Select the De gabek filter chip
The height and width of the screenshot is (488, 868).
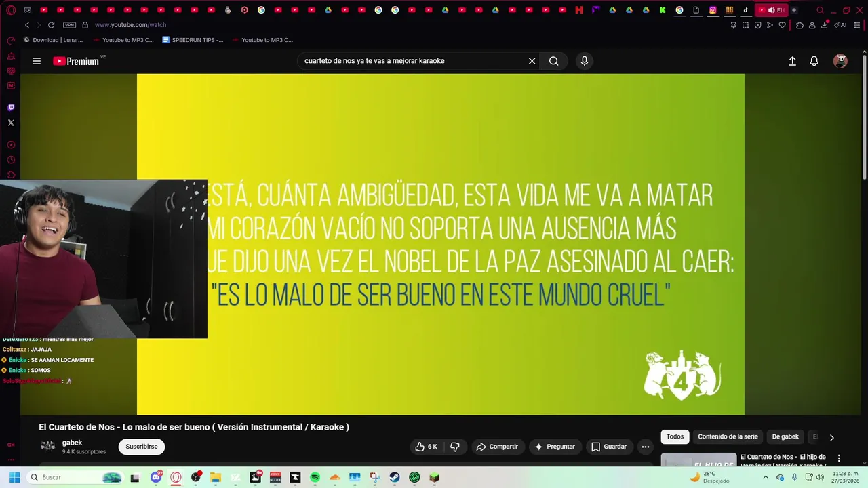pyautogui.click(x=785, y=436)
